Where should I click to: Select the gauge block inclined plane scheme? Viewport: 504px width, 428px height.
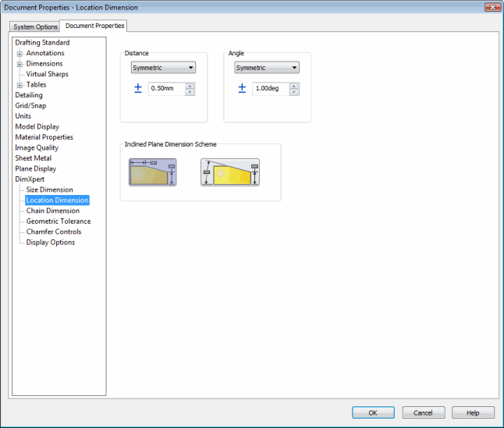click(153, 172)
